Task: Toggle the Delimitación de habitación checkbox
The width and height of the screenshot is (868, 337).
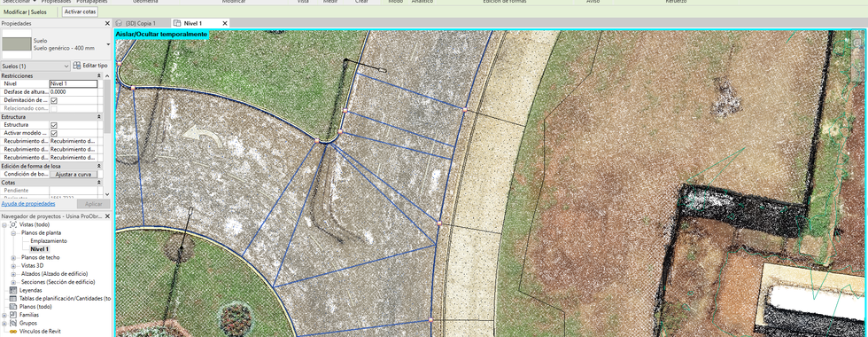Action: (x=54, y=100)
